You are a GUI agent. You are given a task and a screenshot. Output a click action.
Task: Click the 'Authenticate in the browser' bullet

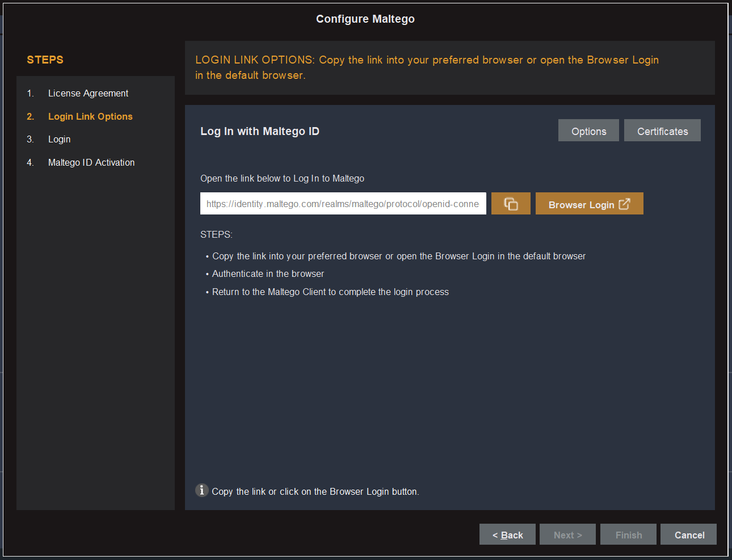tap(268, 273)
